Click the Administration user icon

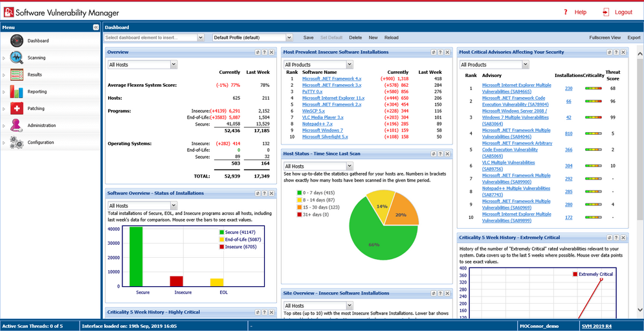tap(16, 125)
